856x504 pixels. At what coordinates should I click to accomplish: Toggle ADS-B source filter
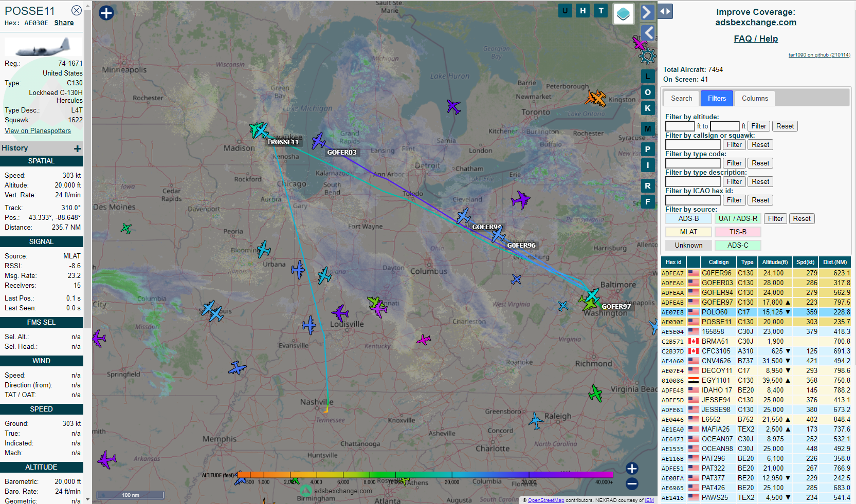coord(688,218)
